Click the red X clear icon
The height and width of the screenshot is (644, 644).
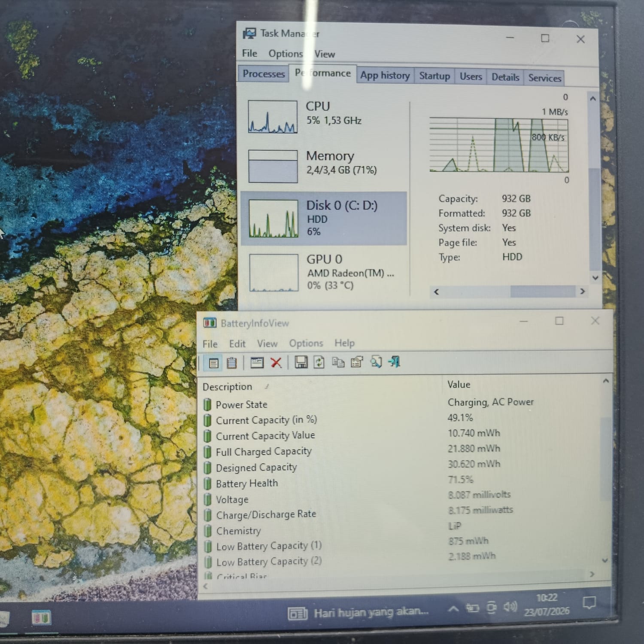276,363
